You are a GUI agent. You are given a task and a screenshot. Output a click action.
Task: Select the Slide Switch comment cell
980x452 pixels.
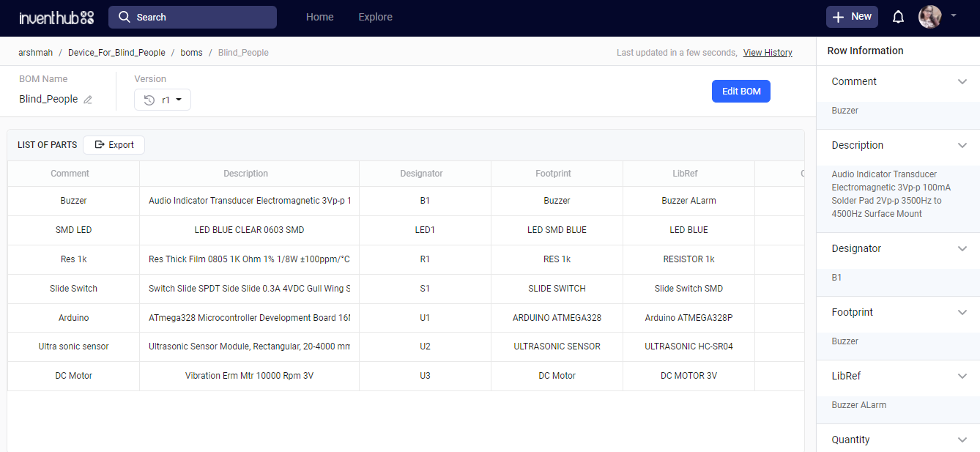tap(73, 289)
